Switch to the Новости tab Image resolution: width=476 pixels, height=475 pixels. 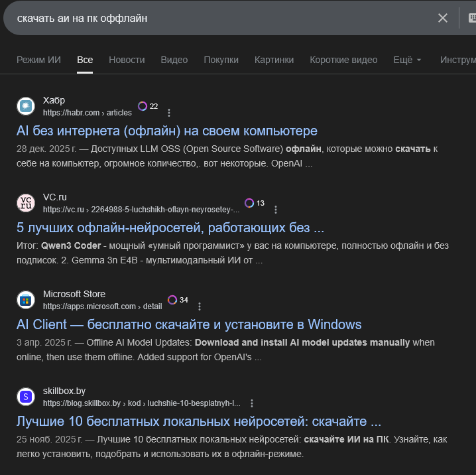pos(127,60)
